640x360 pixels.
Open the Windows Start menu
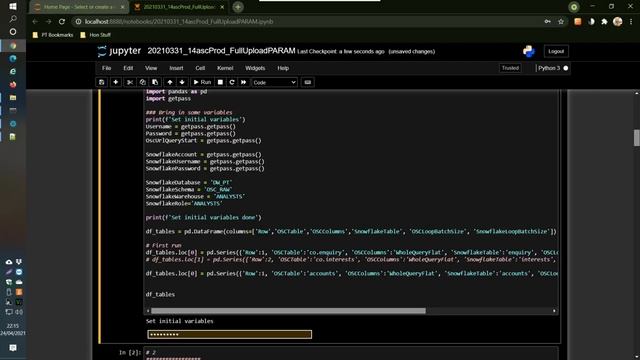pos(13,7)
